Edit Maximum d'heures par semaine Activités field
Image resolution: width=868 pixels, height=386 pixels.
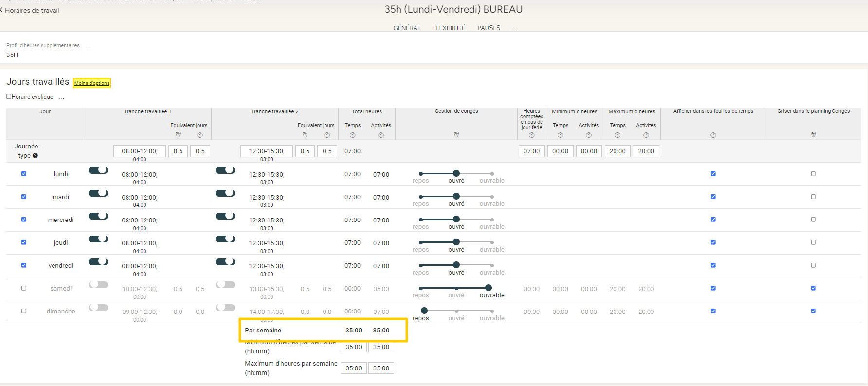[381, 368]
